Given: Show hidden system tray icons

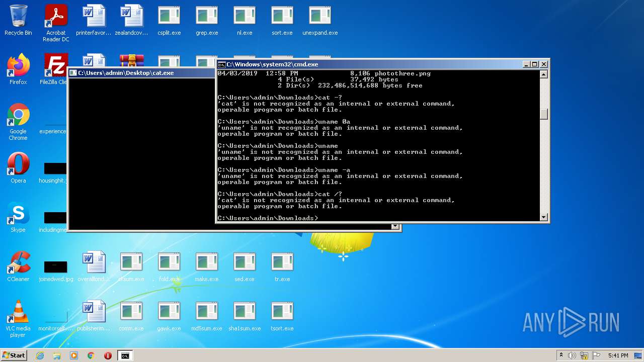Looking at the screenshot, I should (x=561, y=355).
